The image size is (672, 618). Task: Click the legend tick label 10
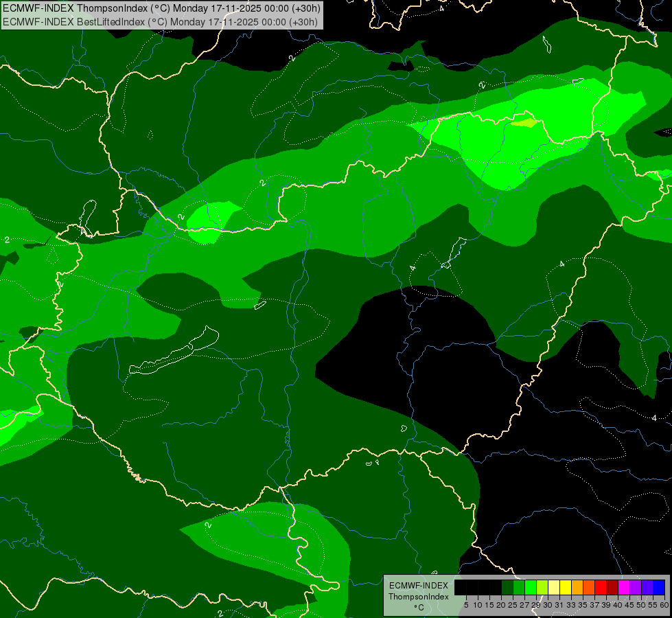[478, 605]
